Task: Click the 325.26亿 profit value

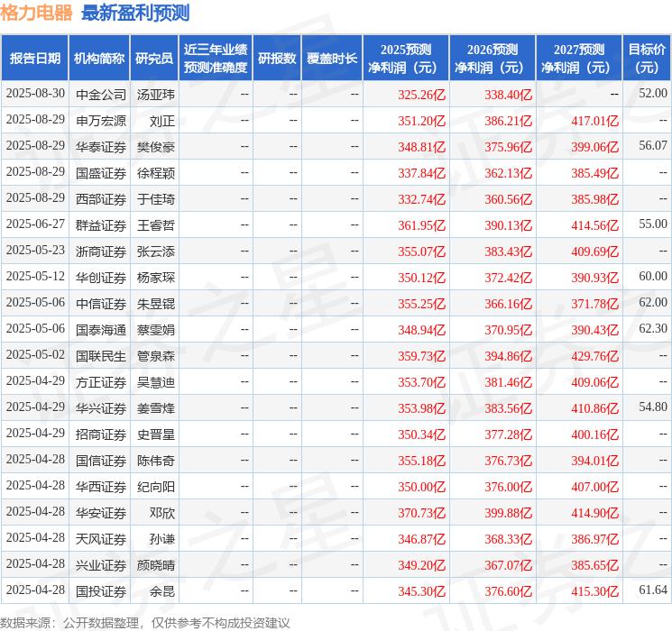Action: (x=422, y=95)
